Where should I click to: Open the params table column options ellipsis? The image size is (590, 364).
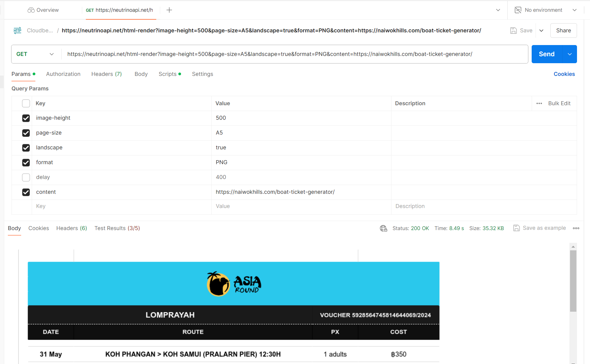(539, 103)
